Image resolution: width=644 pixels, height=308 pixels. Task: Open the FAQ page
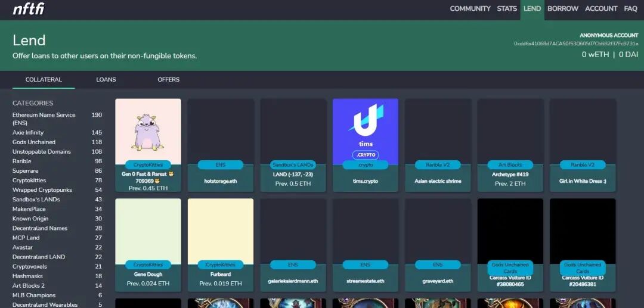tap(630, 8)
